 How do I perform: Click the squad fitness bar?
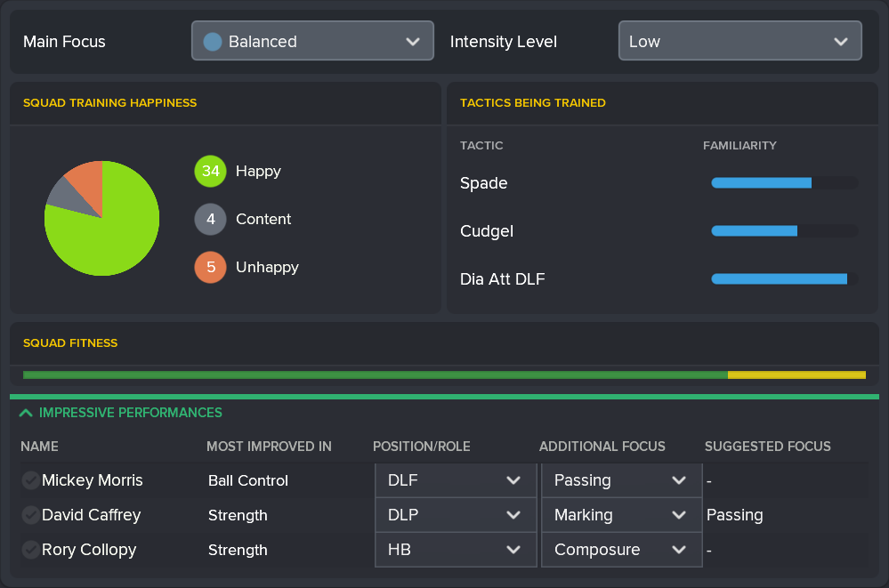point(444,375)
